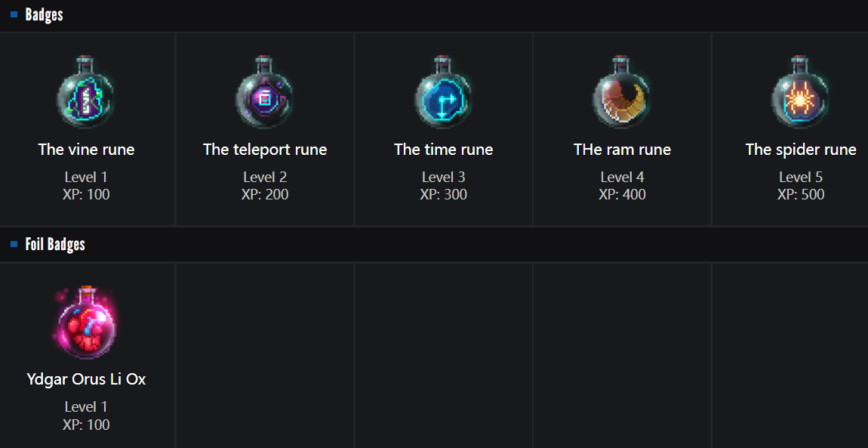Click the "Ydgar Orus Li Ox" title
This screenshot has width=868, height=448.
86,379
